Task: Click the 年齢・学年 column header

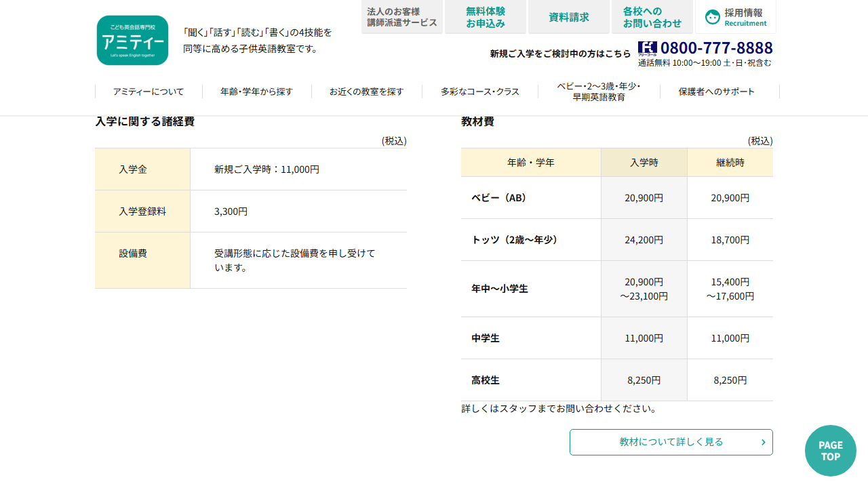Action: tap(531, 163)
